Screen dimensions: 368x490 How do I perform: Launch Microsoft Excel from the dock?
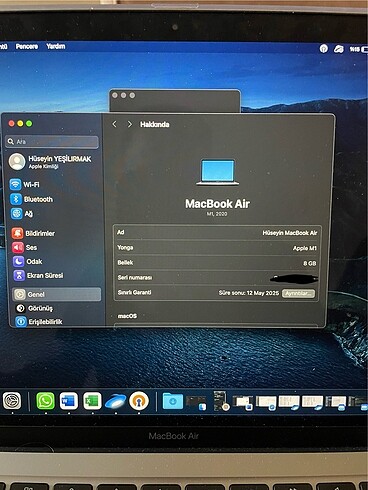click(92, 401)
